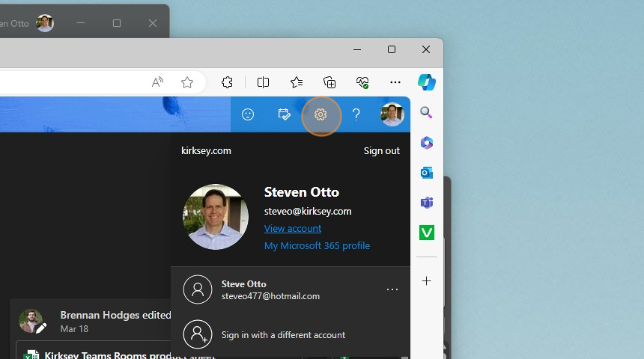Click the Help question mark icon

coord(356,114)
